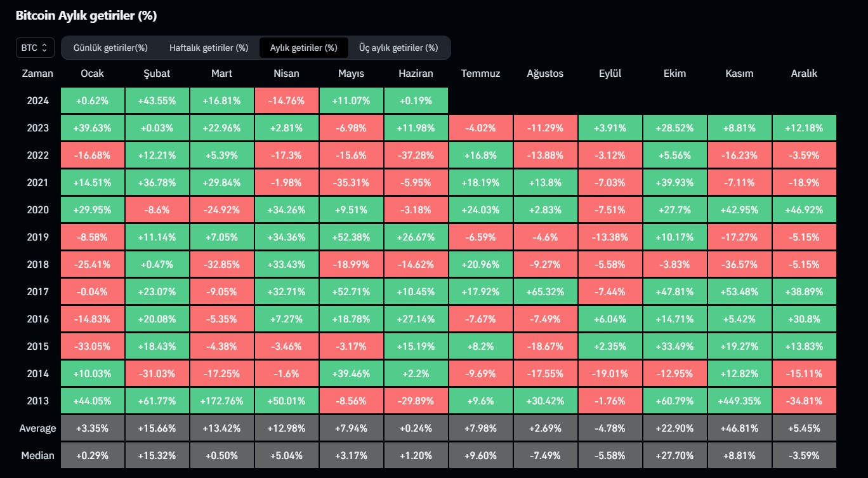Image resolution: width=868 pixels, height=478 pixels.
Task: Click the 2024 row label
Action: point(37,100)
